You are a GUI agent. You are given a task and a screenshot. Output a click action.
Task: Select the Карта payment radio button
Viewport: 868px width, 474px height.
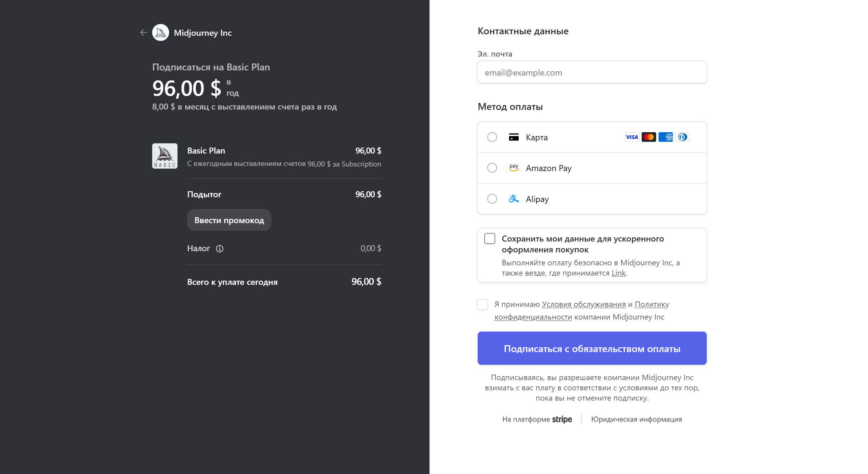[x=492, y=137]
